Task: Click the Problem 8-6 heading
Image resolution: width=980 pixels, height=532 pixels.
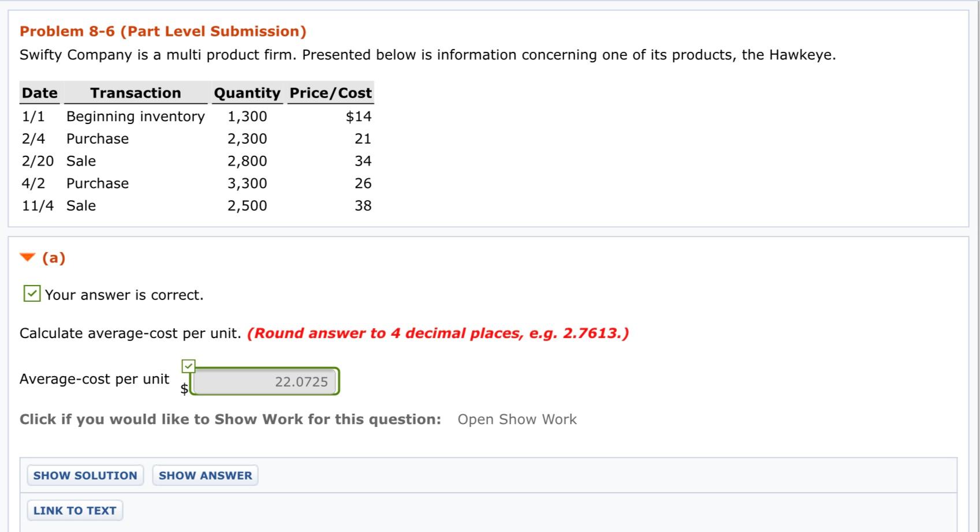Action: pyautogui.click(x=162, y=31)
